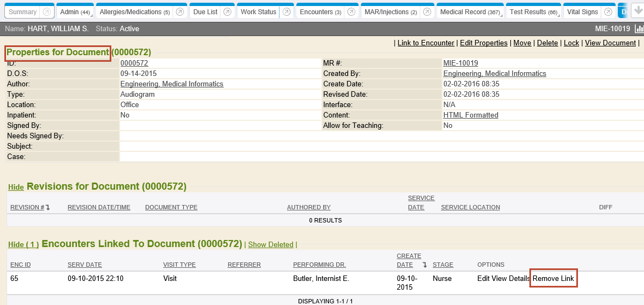Open the Vital Signs tab
Image resolution: width=644 pixels, height=305 pixels.
tap(582, 12)
